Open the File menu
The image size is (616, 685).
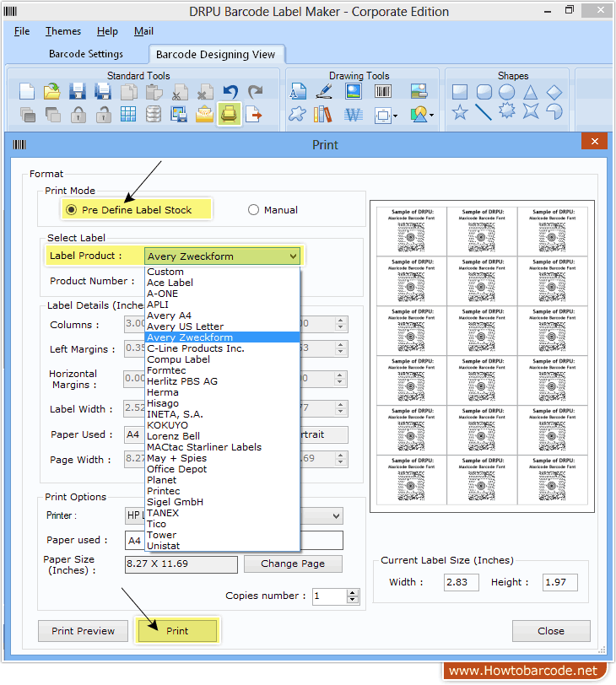pyautogui.click(x=22, y=31)
